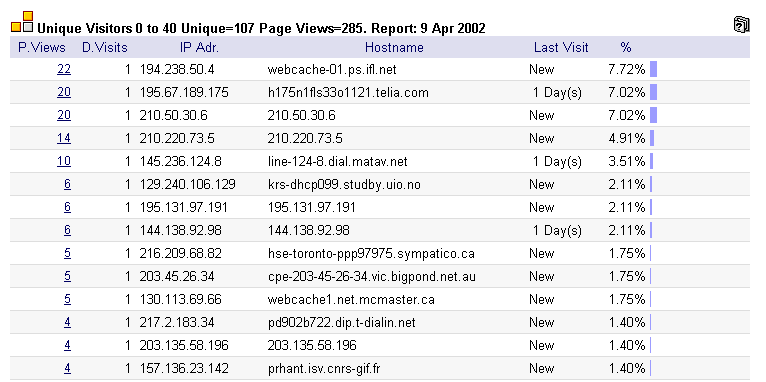
Task: Click the 7.72% percentage value
Action: [627, 69]
